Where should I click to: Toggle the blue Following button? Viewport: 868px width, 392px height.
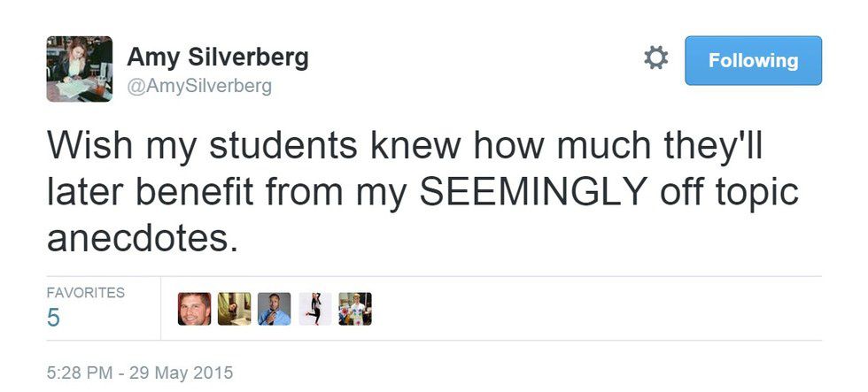(x=753, y=60)
